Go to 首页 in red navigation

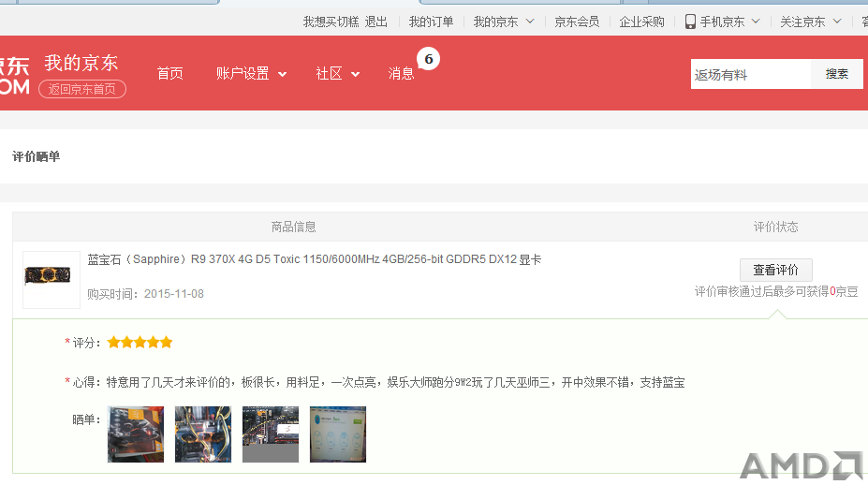169,73
